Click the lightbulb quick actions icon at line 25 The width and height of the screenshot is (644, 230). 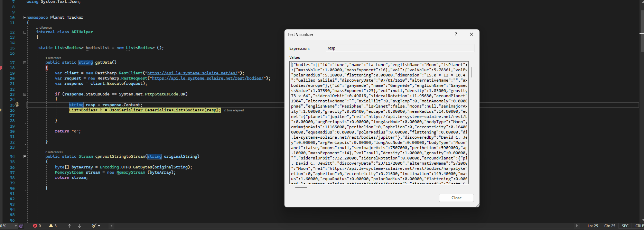tap(17, 104)
